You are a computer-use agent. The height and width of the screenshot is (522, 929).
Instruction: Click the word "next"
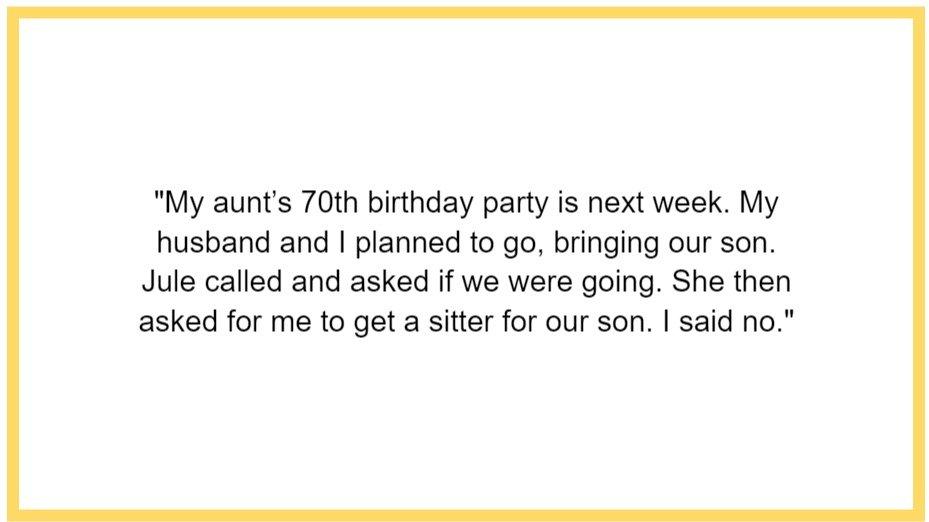click(x=616, y=204)
